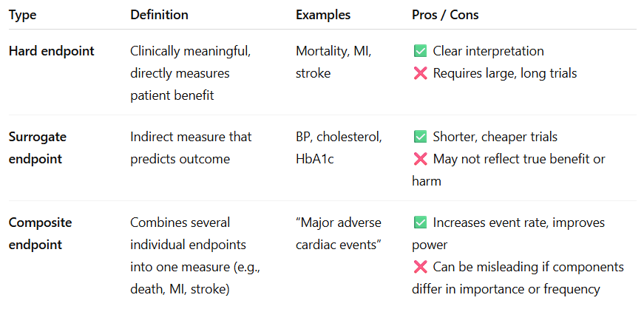Click the green checkmark beside Clear interpretation
644x326 pixels.
coord(420,51)
